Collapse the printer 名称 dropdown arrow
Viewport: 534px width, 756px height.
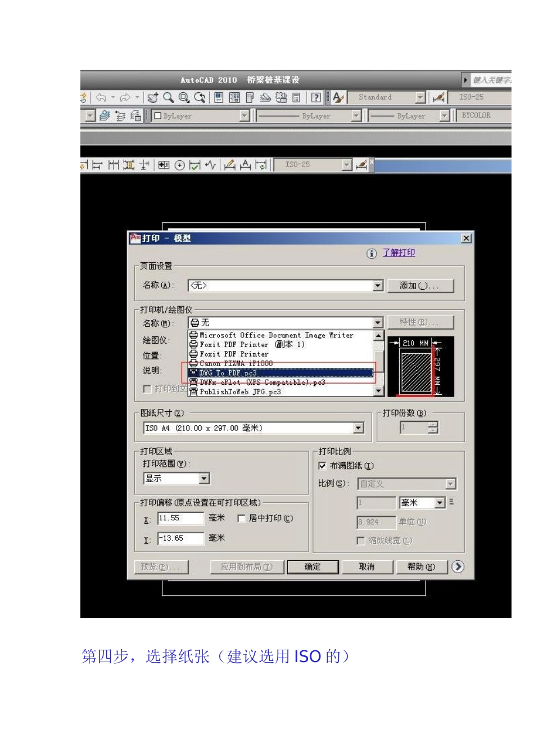click(x=378, y=323)
